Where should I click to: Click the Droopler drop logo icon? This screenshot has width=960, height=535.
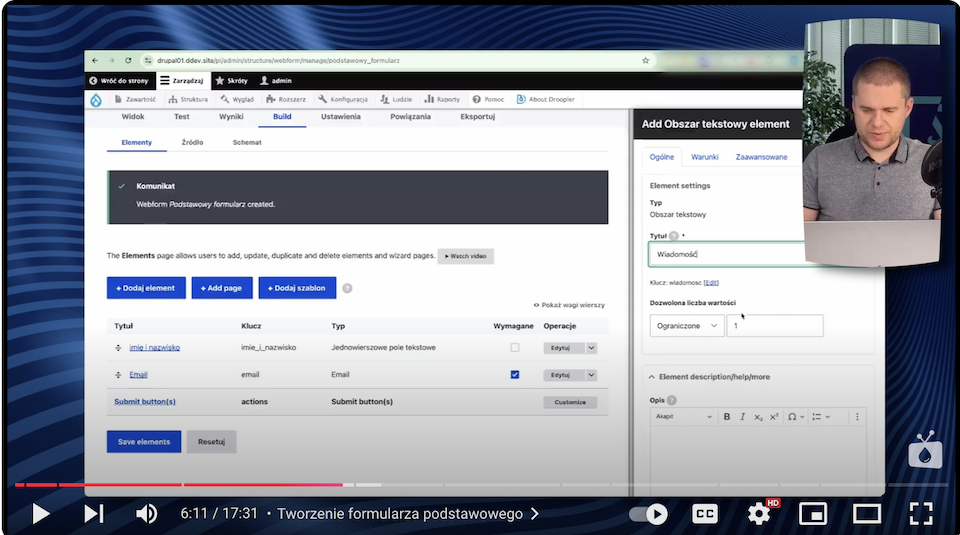pos(96,100)
